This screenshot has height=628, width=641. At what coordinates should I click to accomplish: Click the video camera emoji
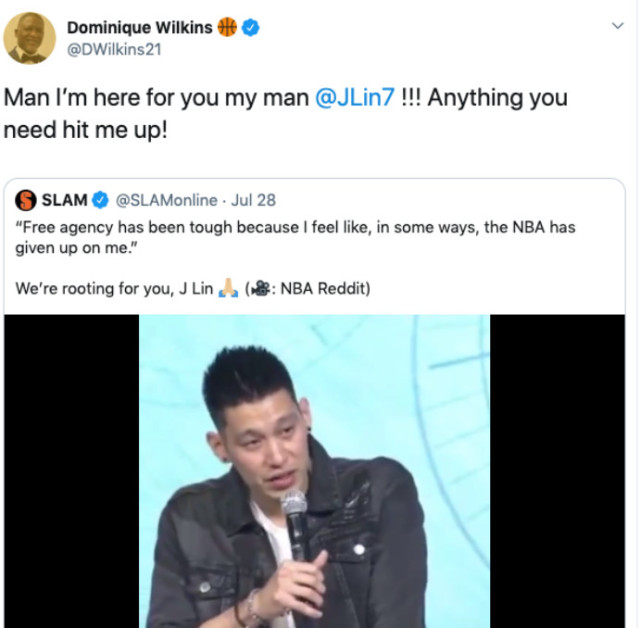(260, 288)
